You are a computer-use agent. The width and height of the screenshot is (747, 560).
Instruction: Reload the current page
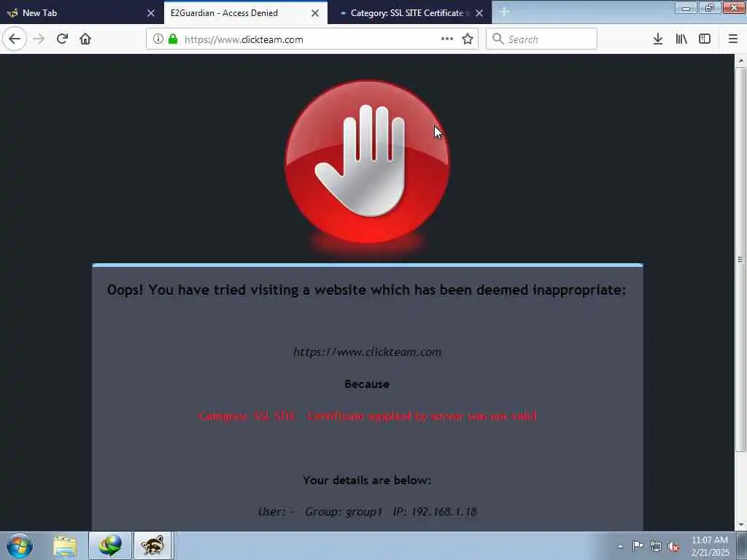tap(62, 39)
